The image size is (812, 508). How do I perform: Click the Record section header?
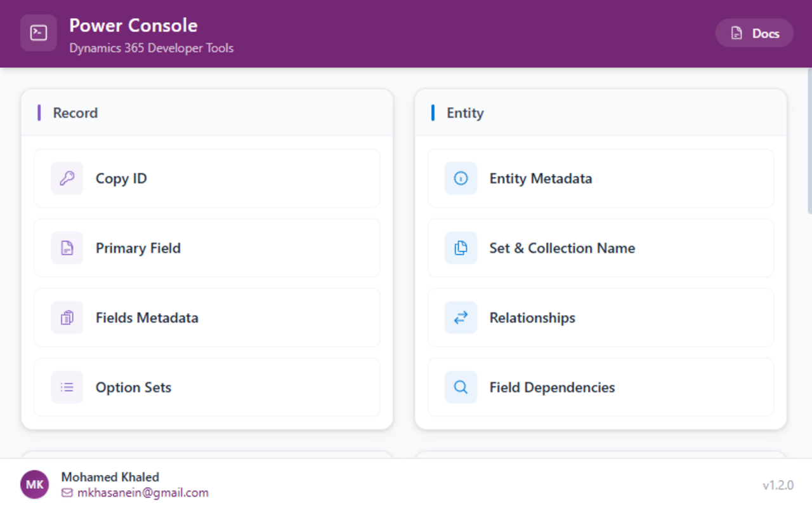point(207,113)
